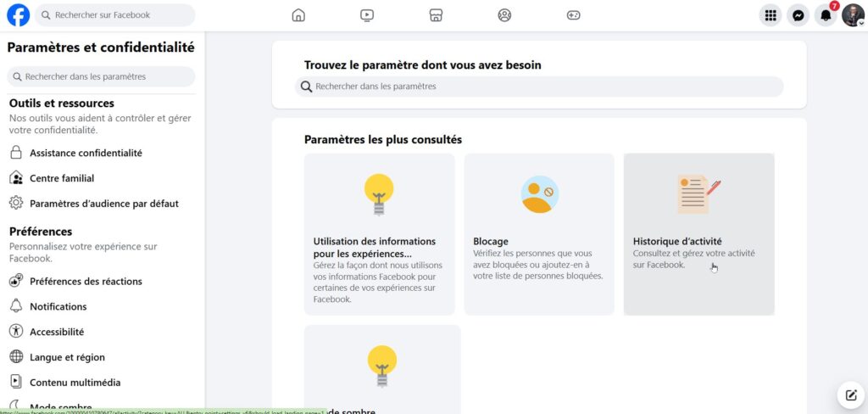
Task: Open the grid menu icon
Action: [x=770, y=15]
